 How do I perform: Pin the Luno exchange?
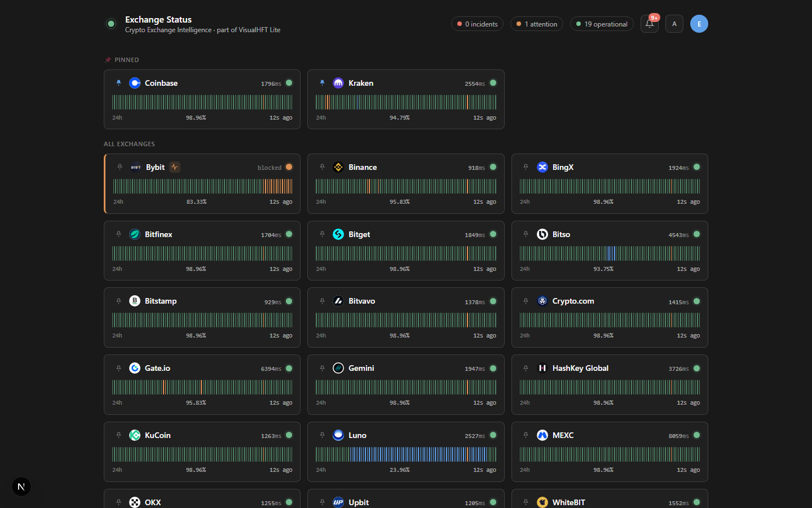[322, 435]
